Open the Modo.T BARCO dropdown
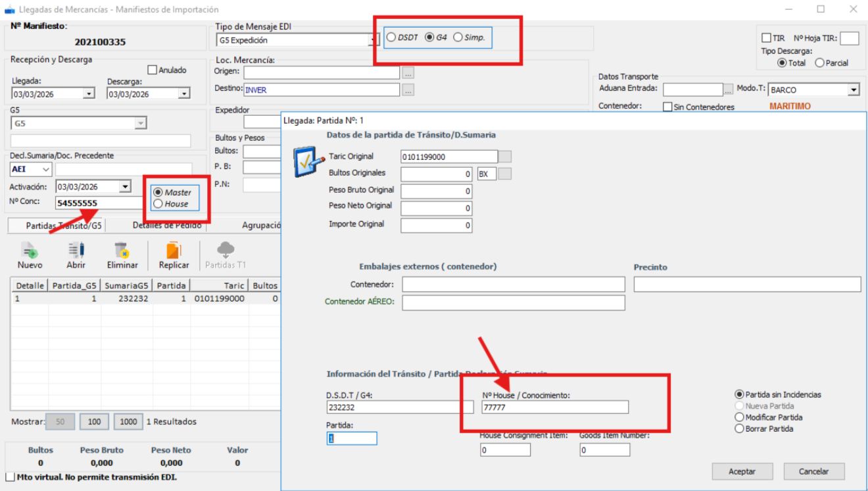 (854, 90)
